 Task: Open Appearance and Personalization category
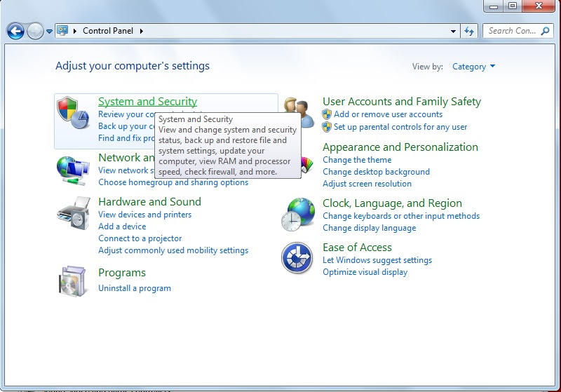(x=400, y=147)
